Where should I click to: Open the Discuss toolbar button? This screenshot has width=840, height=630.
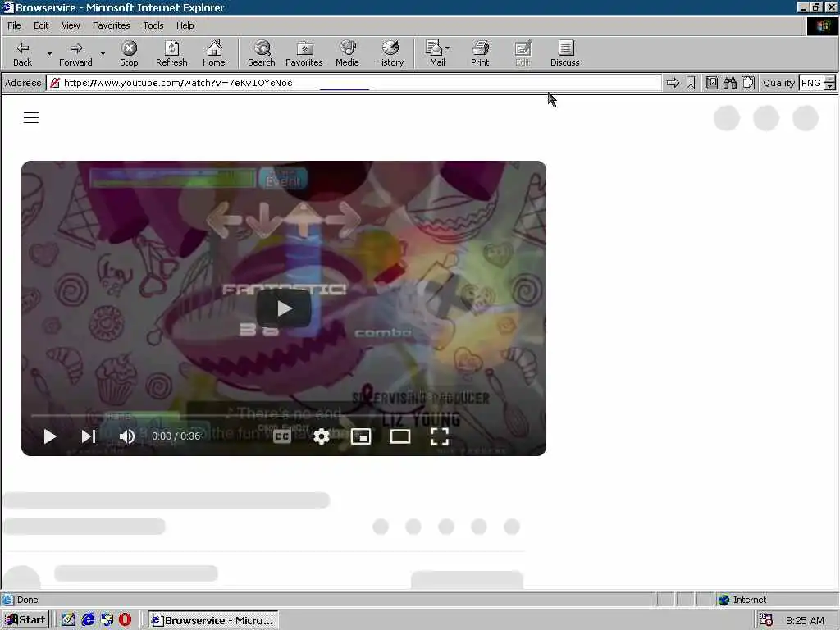point(564,54)
